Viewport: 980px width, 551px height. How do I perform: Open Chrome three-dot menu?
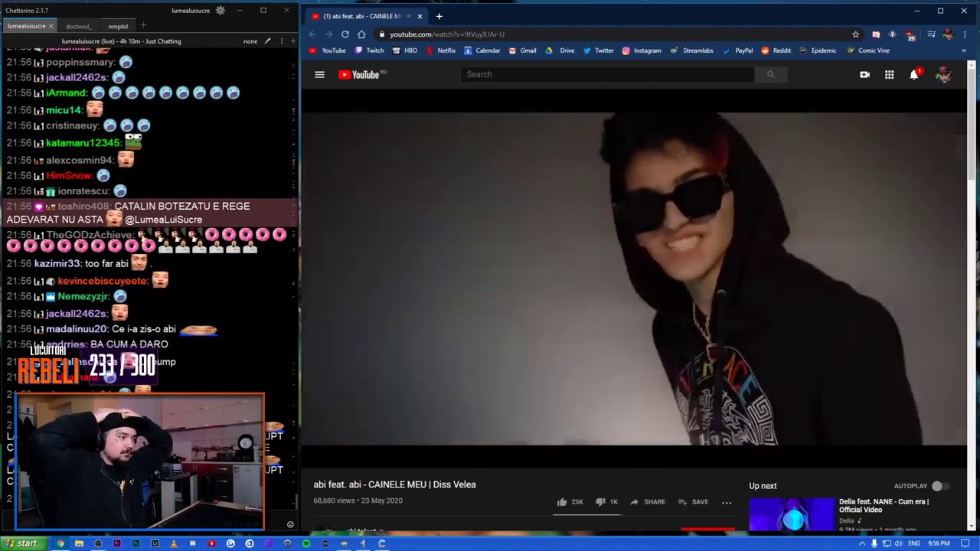point(965,34)
